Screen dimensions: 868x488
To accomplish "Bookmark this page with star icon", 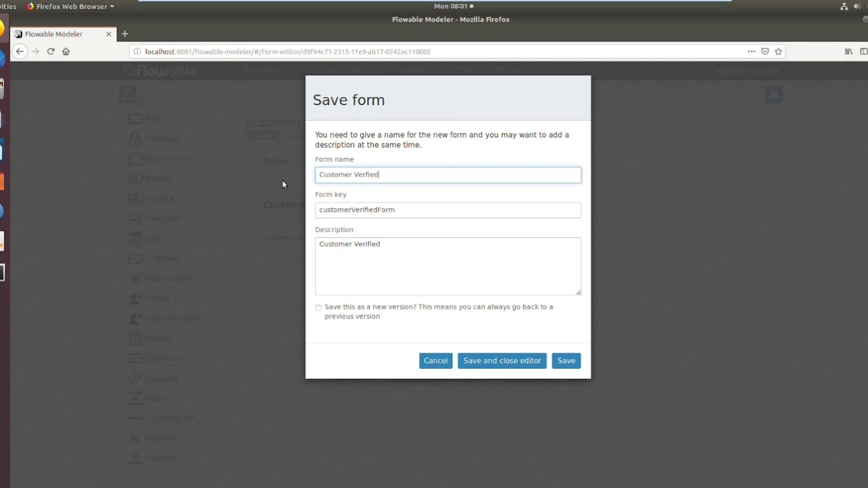I will coord(778,52).
